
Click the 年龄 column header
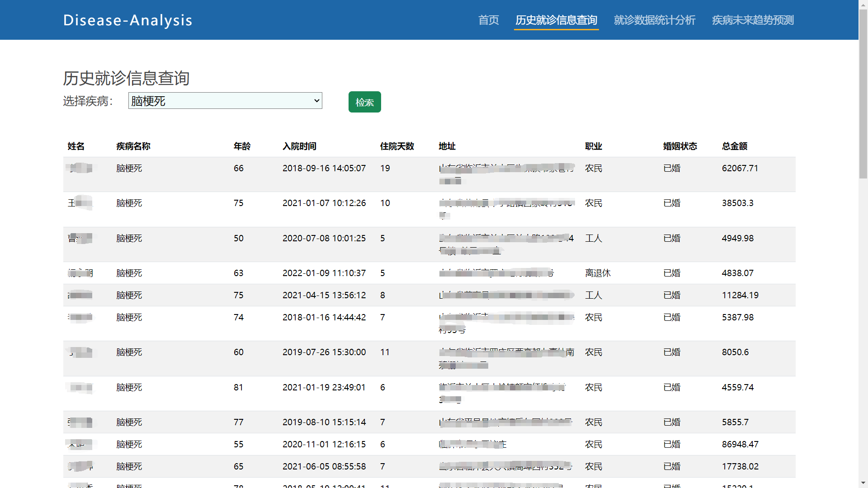pyautogui.click(x=242, y=146)
